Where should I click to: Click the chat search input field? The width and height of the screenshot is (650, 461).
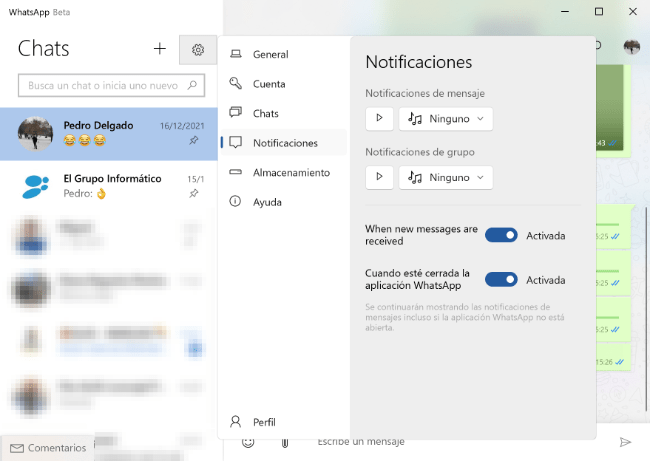pyautogui.click(x=111, y=85)
